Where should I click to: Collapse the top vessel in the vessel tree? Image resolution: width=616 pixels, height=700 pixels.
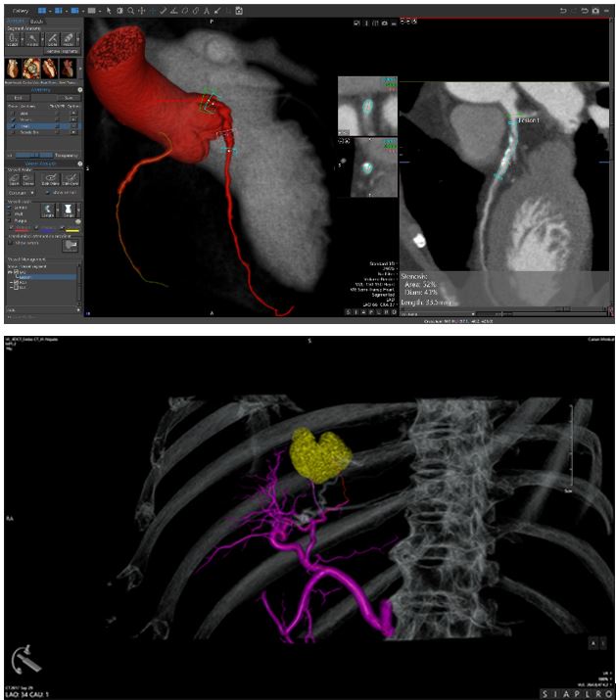coord(10,271)
